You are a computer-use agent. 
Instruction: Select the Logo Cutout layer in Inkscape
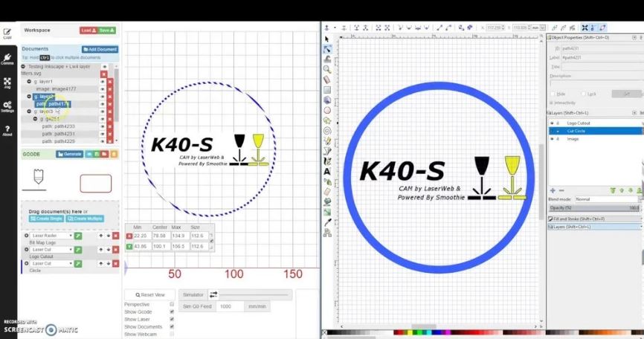[580, 123]
